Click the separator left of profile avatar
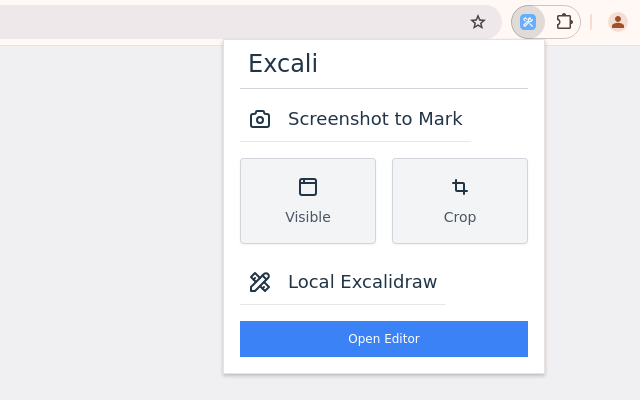640x400 pixels. [x=591, y=22]
